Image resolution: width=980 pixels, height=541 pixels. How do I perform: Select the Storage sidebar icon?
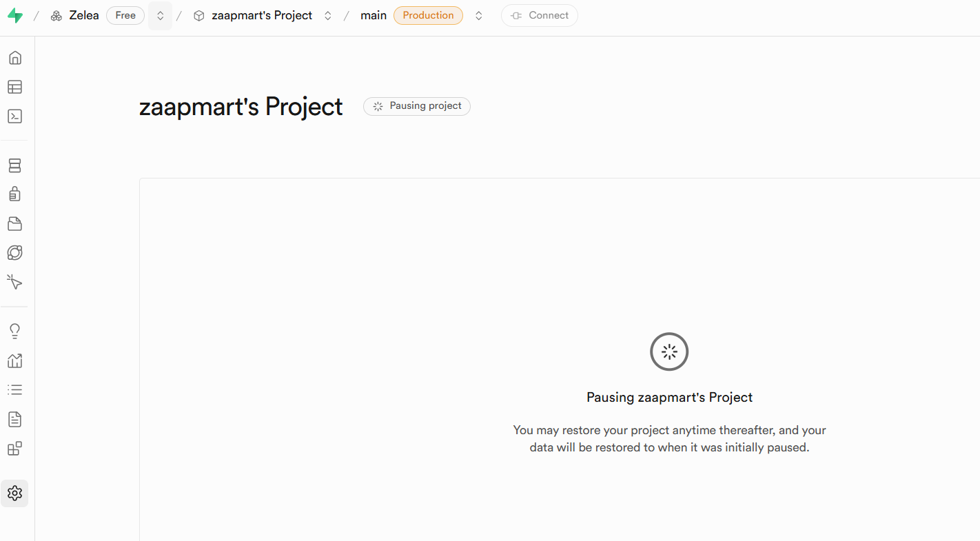(14, 223)
